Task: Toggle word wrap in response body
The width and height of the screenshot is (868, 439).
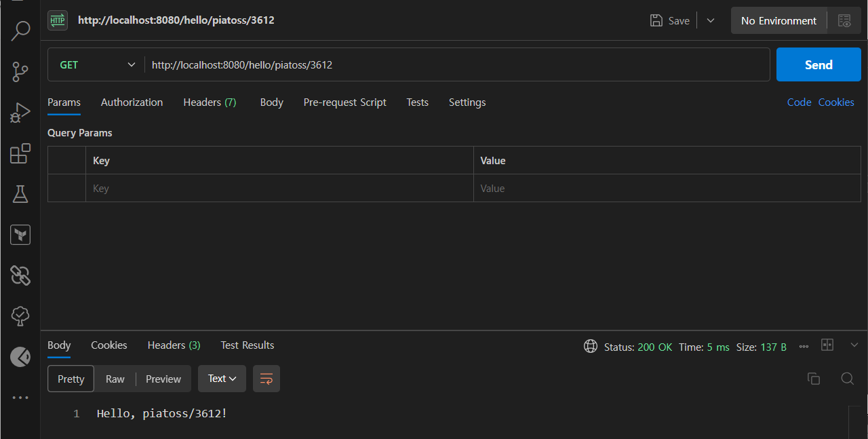Action: click(267, 379)
